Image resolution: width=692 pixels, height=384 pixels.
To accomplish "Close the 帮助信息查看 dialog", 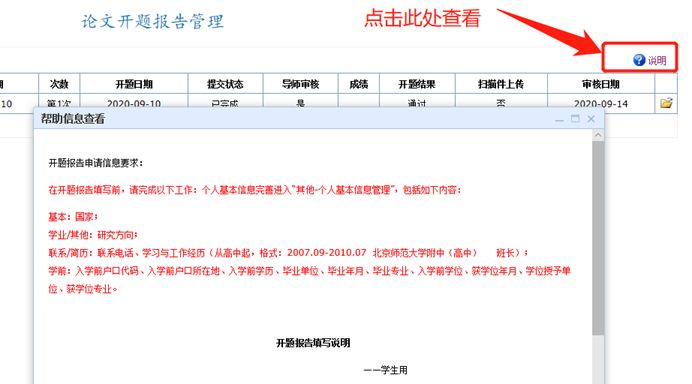I will click(x=591, y=119).
